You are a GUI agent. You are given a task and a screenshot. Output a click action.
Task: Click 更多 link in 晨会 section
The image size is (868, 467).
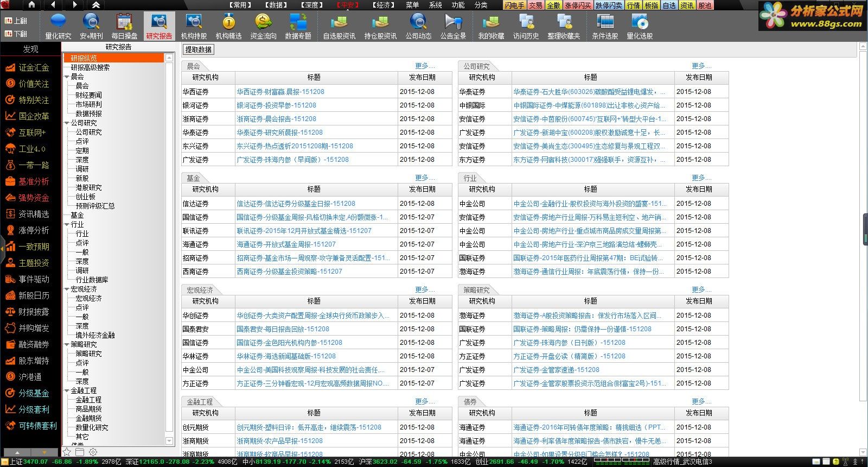pos(424,66)
